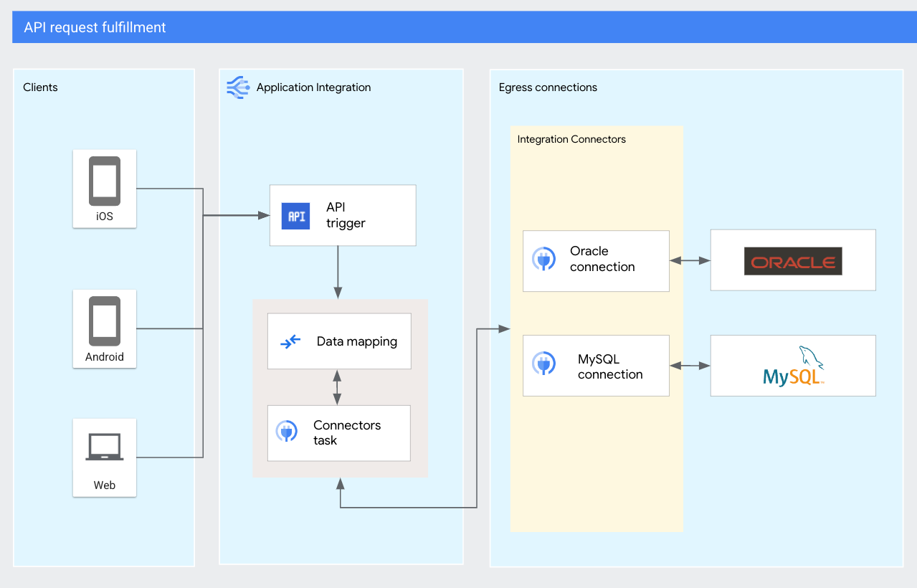Click the Oracle connection plug icon
The height and width of the screenshot is (588, 917).
click(x=543, y=260)
